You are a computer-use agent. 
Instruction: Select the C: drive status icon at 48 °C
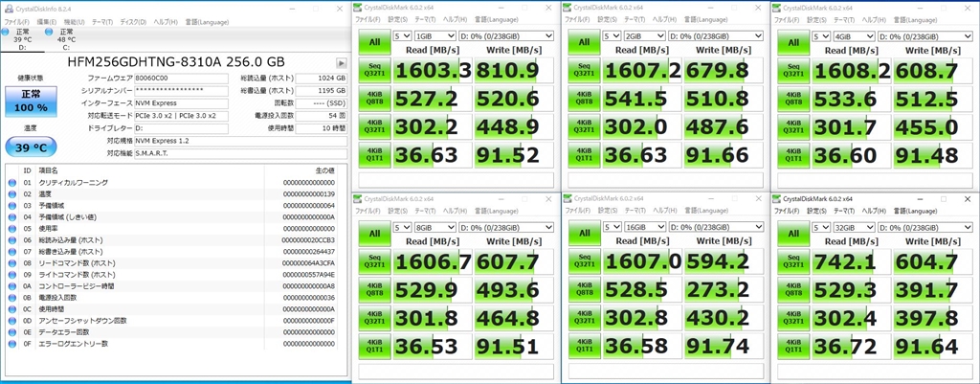[x=49, y=32]
